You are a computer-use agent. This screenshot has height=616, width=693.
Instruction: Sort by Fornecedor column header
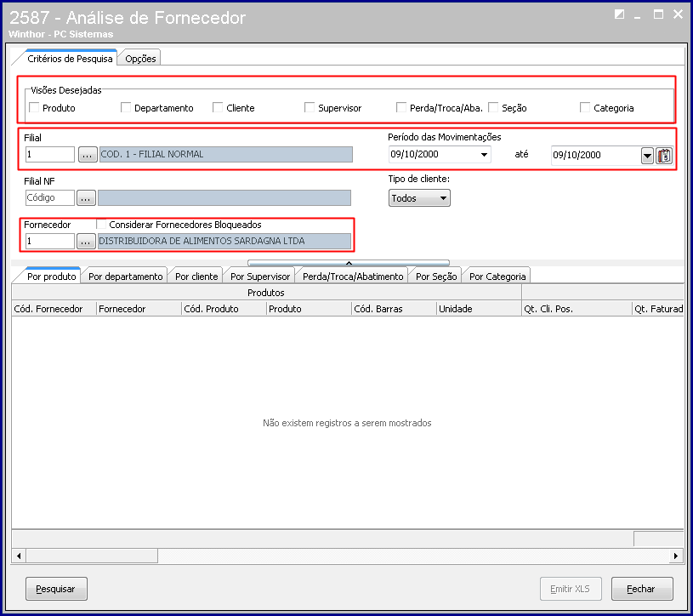click(139, 309)
